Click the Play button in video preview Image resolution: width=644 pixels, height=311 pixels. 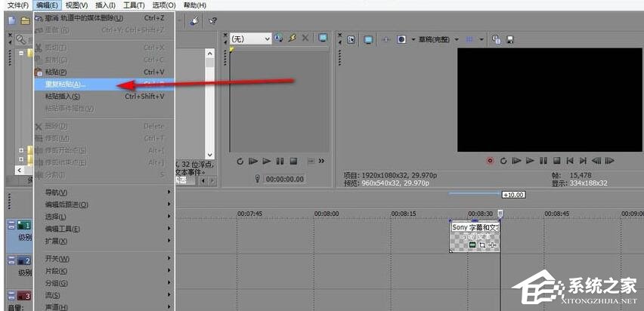(530, 161)
